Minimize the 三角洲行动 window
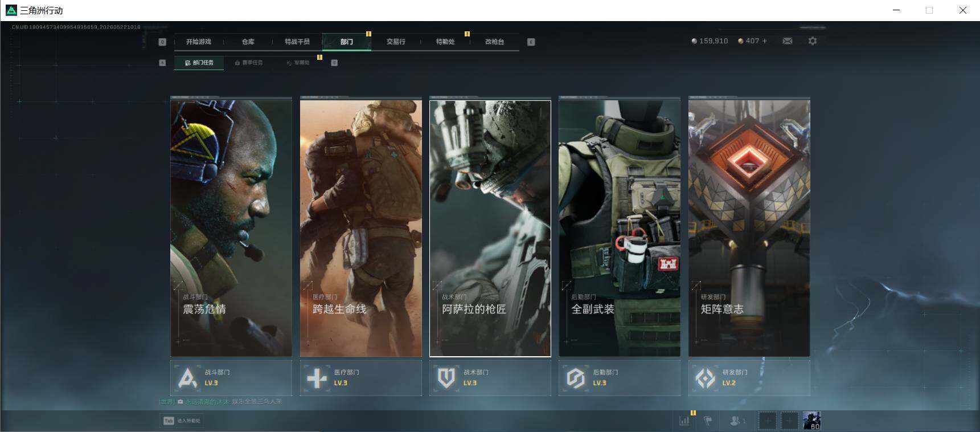 [896, 10]
